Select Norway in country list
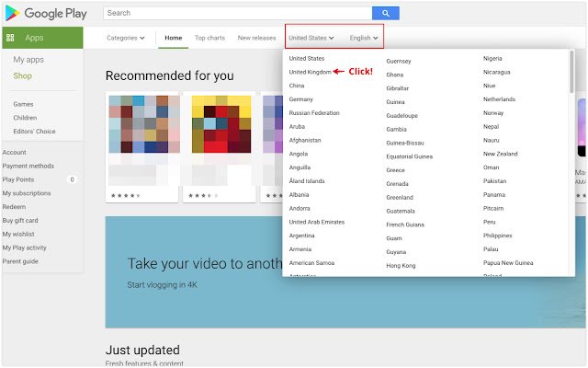588x368 pixels. (x=493, y=112)
